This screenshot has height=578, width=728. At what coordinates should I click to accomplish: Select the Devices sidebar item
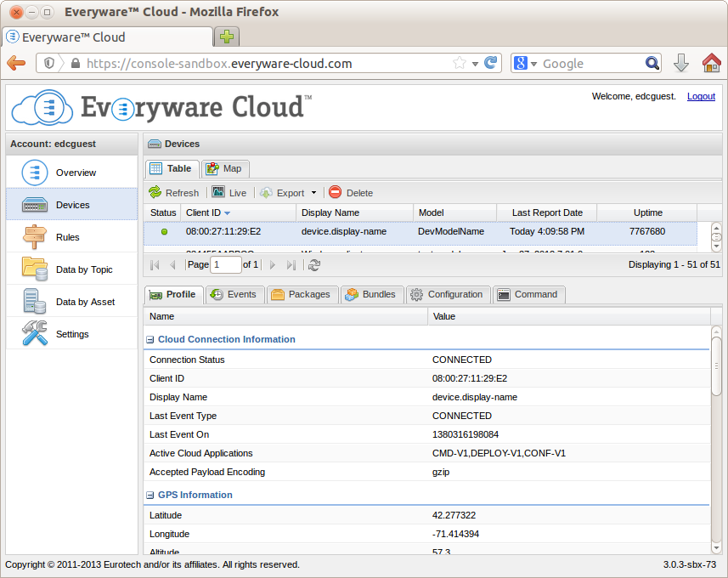72,205
